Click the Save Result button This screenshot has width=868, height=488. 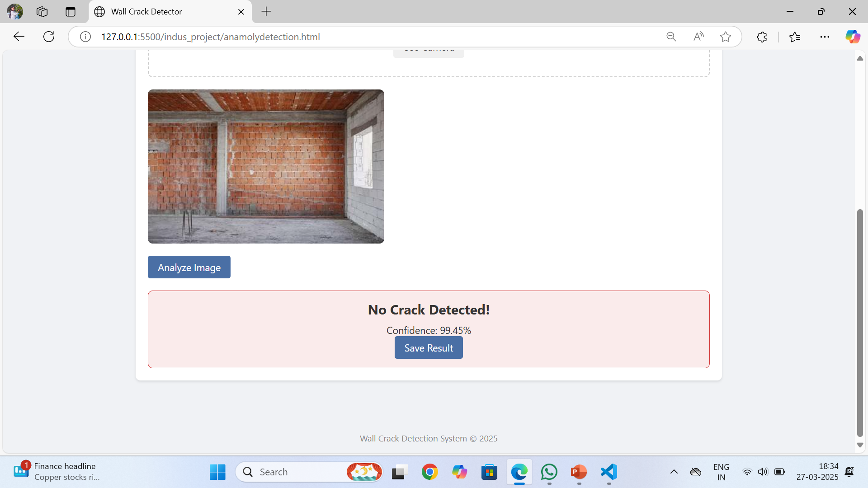429,348
